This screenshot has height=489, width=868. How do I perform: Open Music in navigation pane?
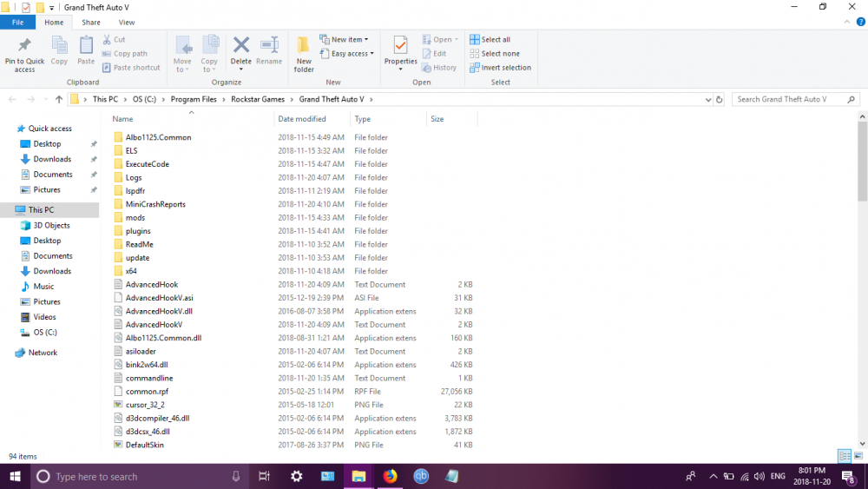tap(43, 287)
